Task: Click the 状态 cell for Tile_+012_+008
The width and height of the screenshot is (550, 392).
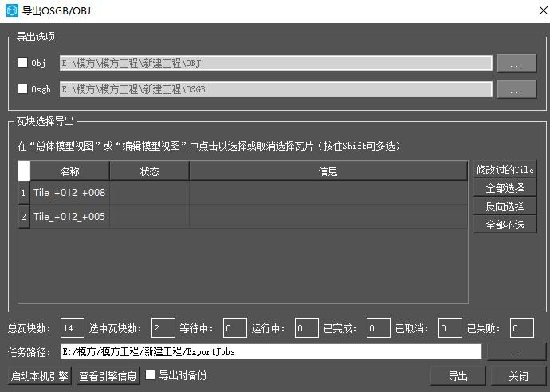Action: [x=149, y=193]
